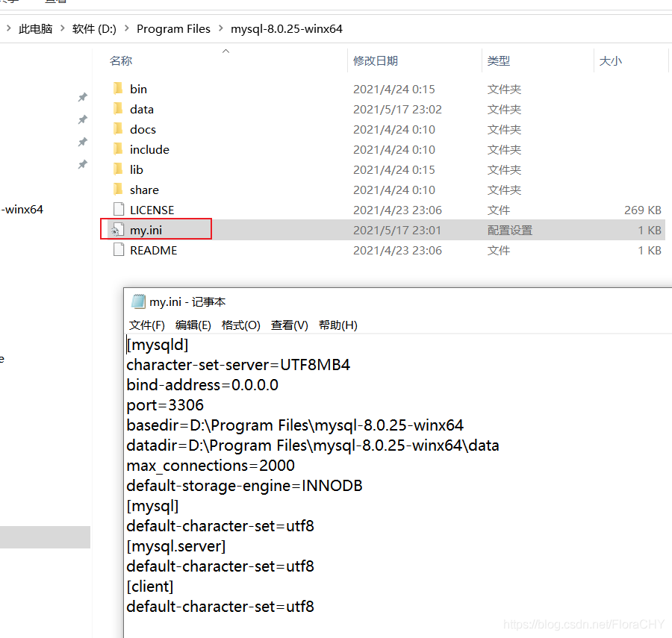Click the Notepad icon in my.ini title bar
Viewport: 672px width, 638px height.
pyautogui.click(x=138, y=301)
